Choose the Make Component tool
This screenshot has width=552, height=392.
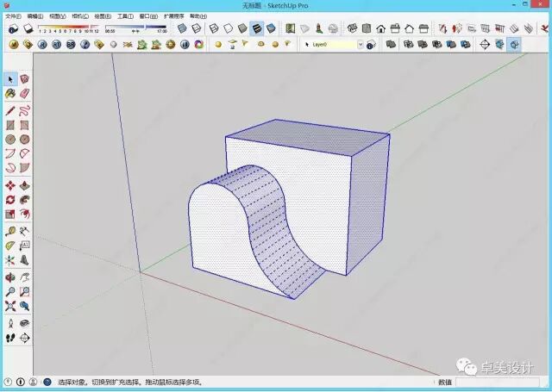click(x=24, y=79)
